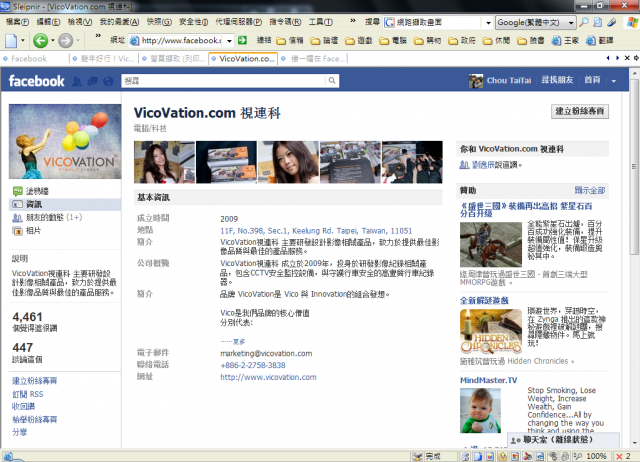Click the magnifier in Facebook search box
The image size is (640, 462).
tap(332, 81)
